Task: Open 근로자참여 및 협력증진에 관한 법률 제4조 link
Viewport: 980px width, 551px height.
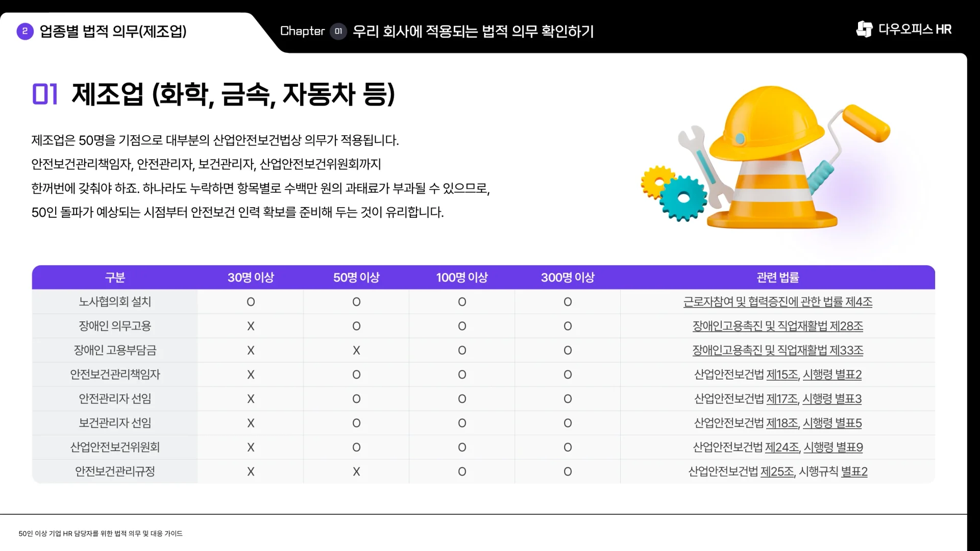Action: (x=777, y=302)
